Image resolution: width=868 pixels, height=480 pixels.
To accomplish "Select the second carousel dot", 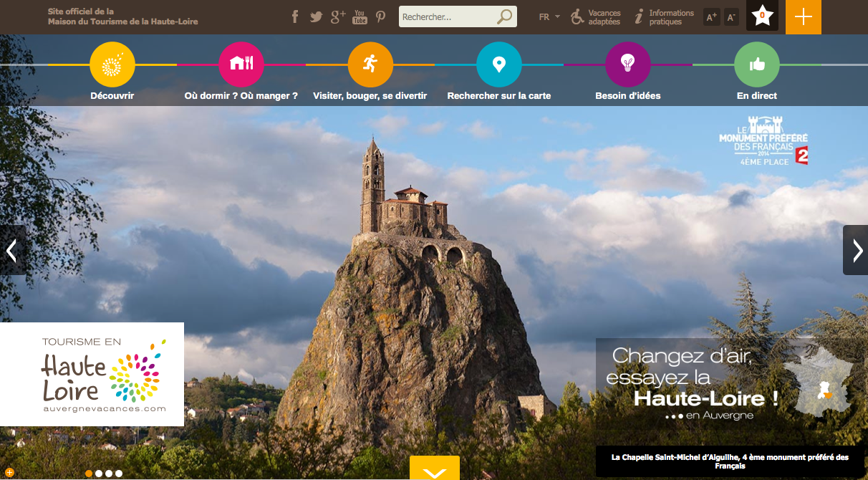I will [99, 474].
